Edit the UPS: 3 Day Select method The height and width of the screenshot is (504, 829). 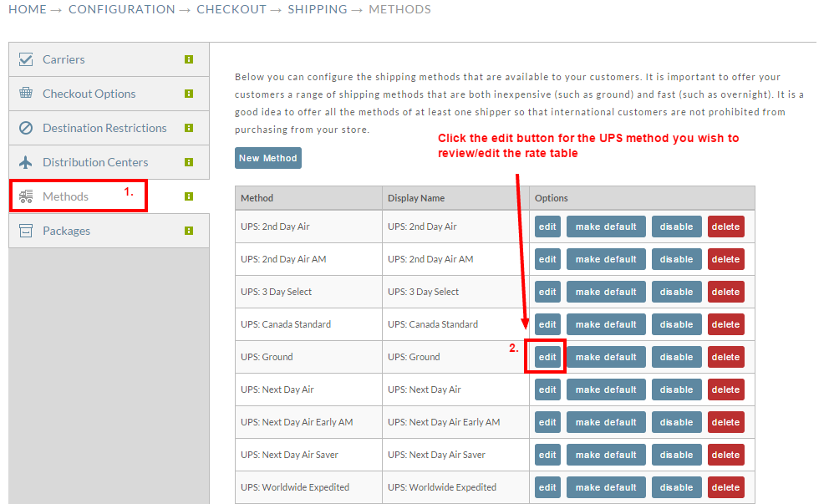tap(547, 292)
